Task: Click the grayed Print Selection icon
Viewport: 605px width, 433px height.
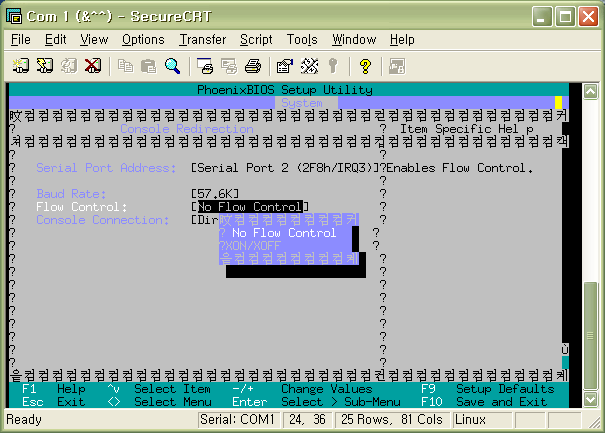Action: pos(229,66)
